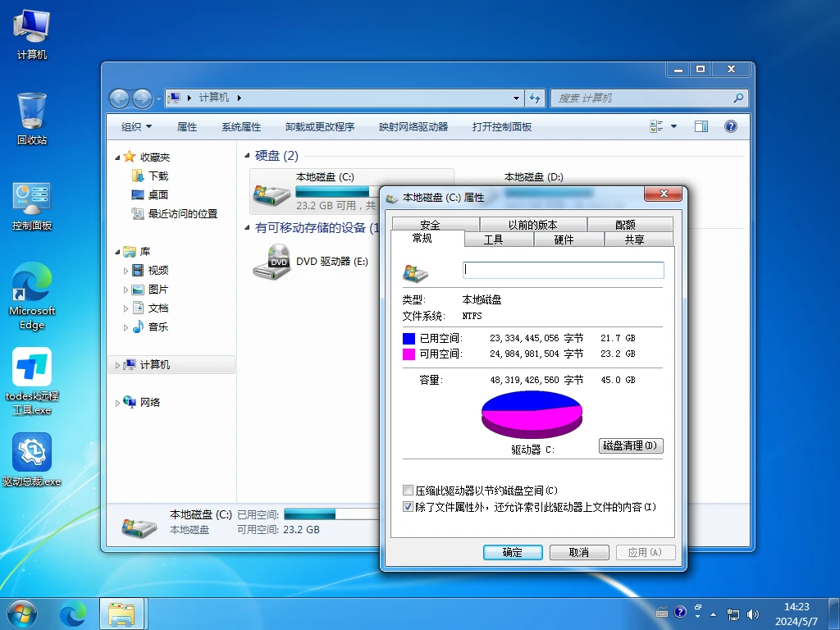This screenshot has height=630, width=840.
Task: Open the address bar history dropdown
Action: point(516,98)
